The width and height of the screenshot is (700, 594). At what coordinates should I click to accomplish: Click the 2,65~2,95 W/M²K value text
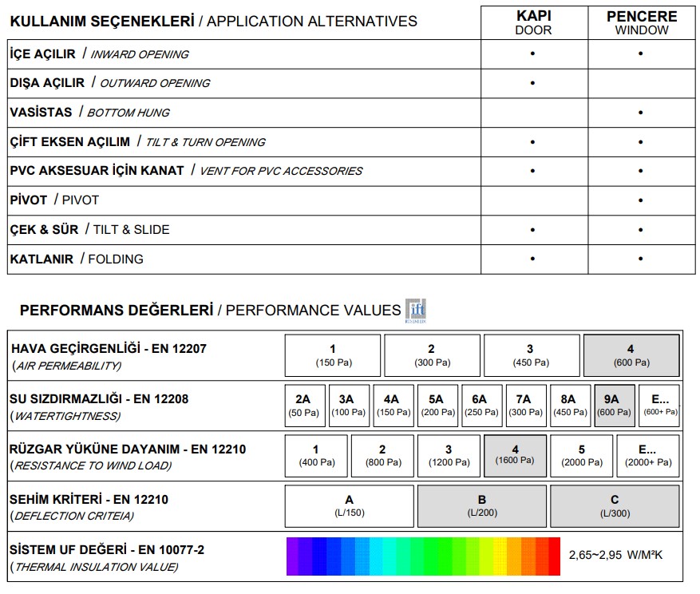point(615,554)
